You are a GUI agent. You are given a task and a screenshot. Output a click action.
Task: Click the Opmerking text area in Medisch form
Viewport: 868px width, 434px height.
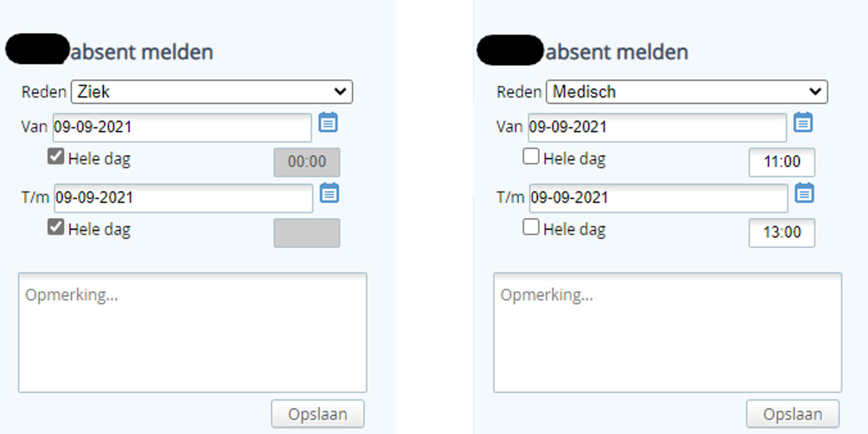(667, 333)
